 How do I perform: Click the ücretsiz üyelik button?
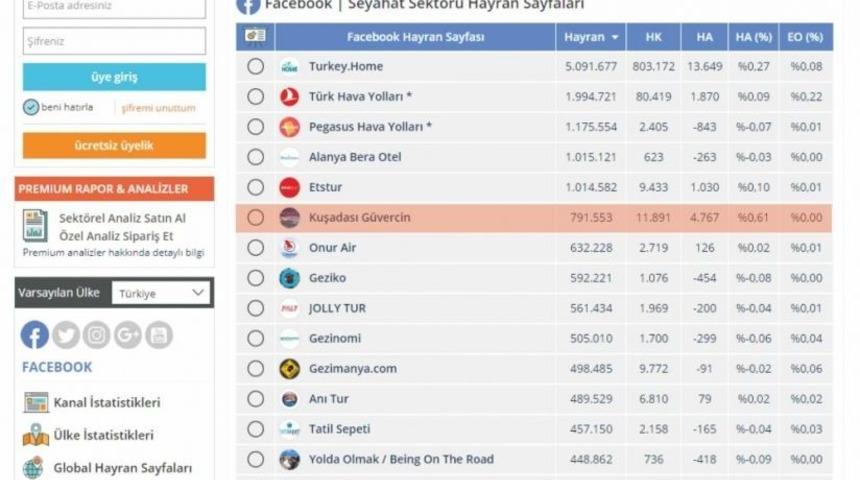114,145
